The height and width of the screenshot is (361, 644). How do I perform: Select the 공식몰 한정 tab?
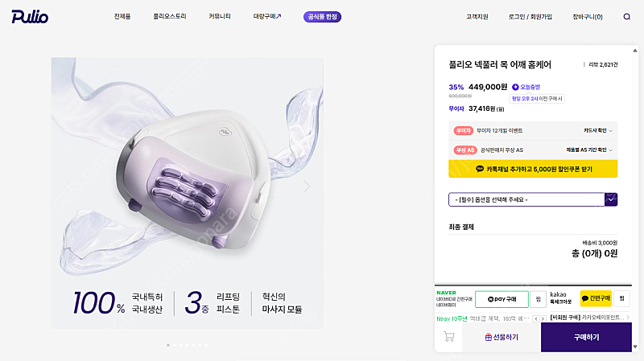[322, 17]
